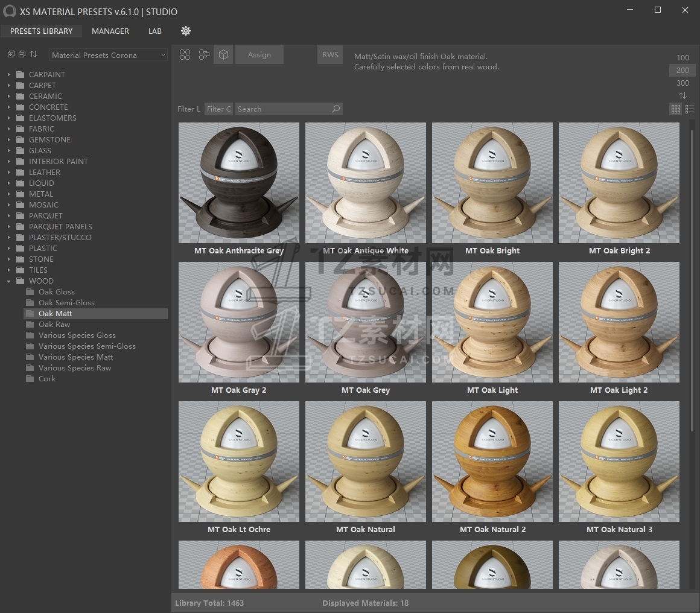Click the RWS button
The height and width of the screenshot is (613, 700).
[330, 54]
